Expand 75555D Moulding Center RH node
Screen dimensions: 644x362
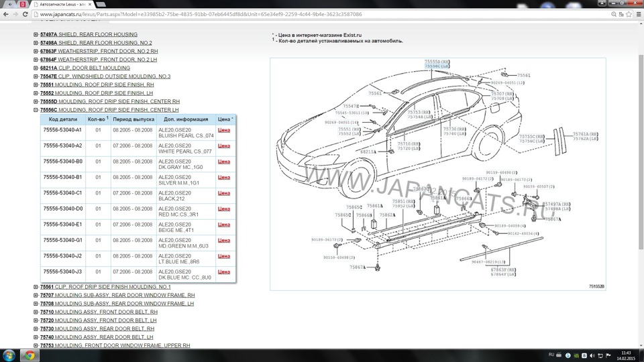pos(36,101)
